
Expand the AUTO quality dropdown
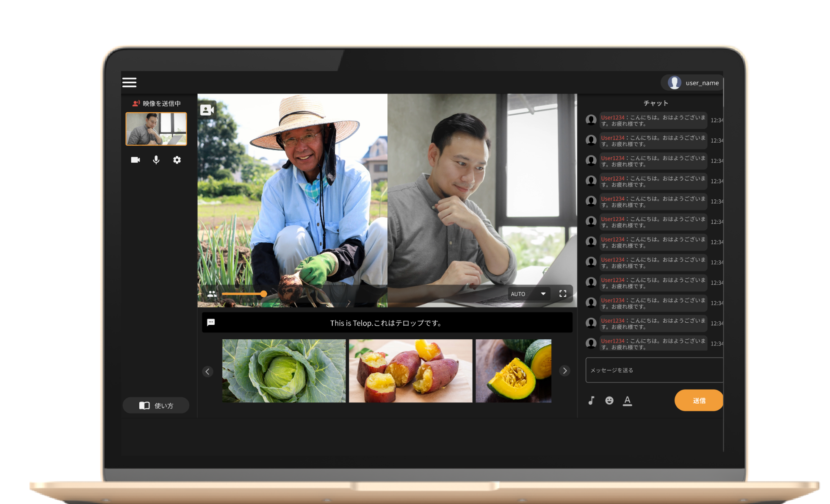click(x=529, y=294)
